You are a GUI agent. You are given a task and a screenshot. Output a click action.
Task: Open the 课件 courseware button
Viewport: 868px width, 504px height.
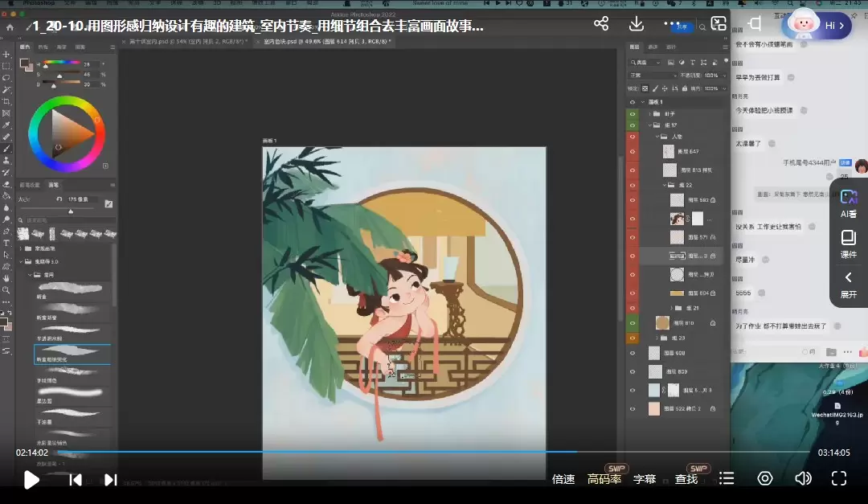[x=849, y=245]
